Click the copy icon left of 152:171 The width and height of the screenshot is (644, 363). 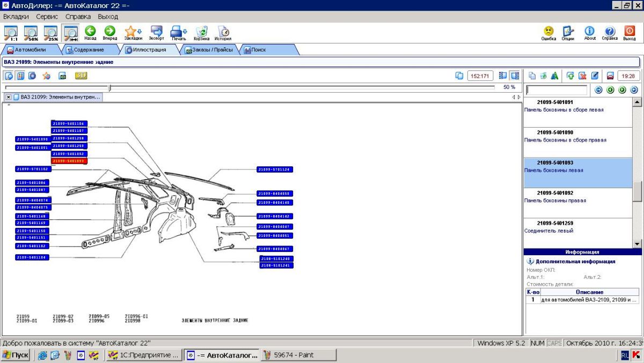[459, 76]
